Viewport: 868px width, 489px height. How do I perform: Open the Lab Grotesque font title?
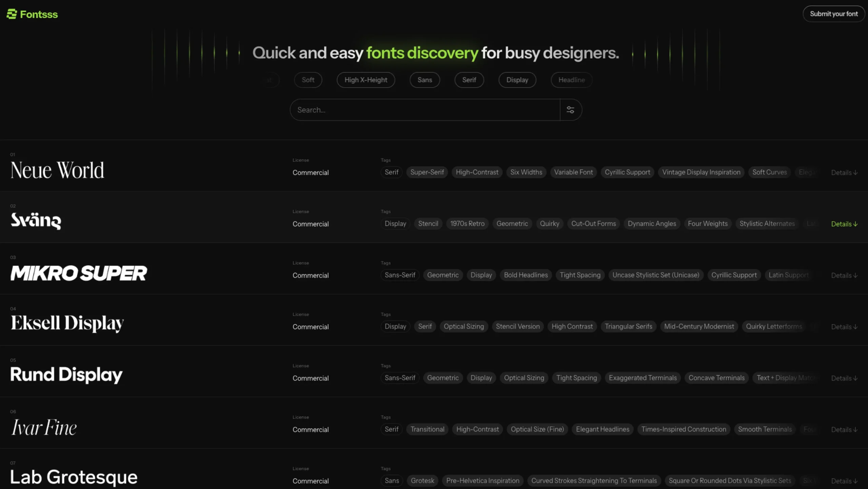coord(74,477)
